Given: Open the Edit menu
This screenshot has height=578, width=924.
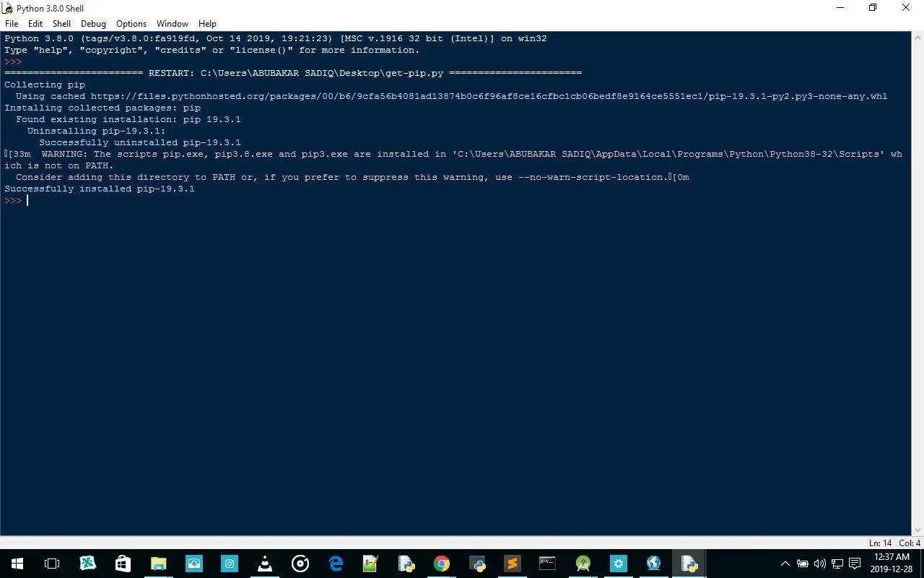Looking at the screenshot, I should coord(35,24).
